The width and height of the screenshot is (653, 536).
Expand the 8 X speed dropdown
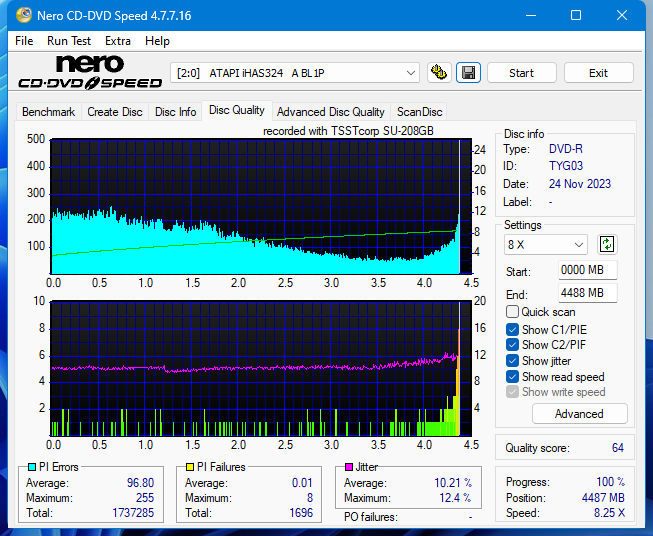[x=546, y=244]
